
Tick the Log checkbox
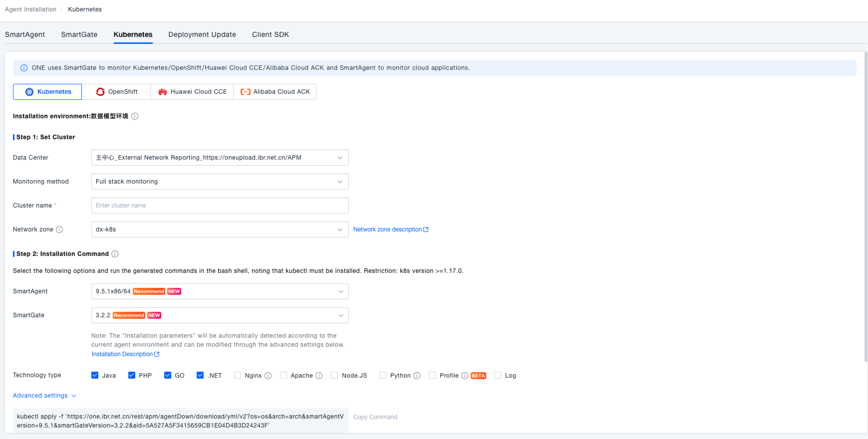coord(498,375)
